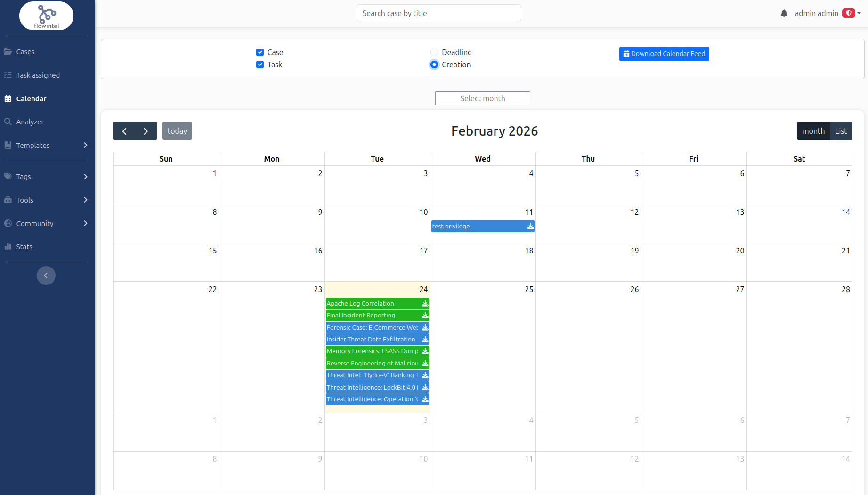Go to next month arrow

tap(146, 131)
